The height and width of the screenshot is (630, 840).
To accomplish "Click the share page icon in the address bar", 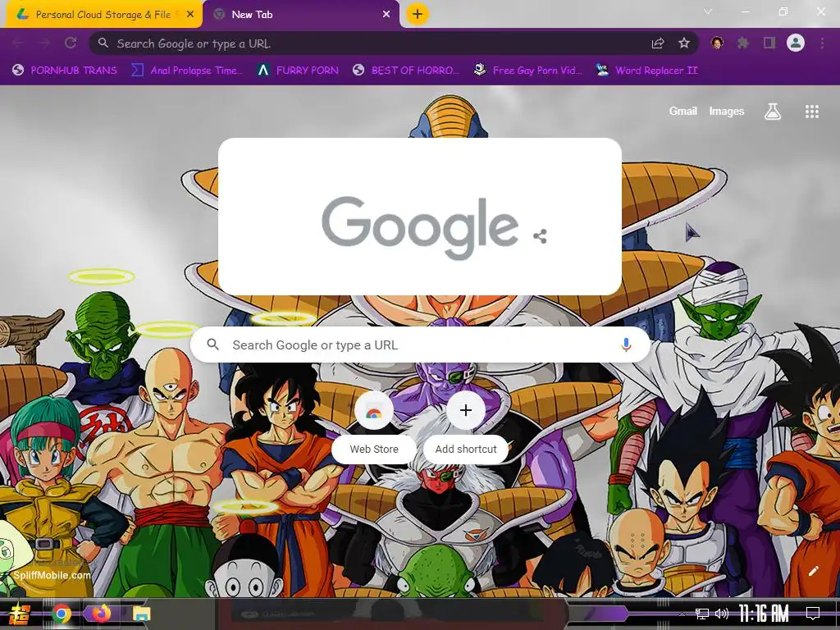I will pos(658,43).
